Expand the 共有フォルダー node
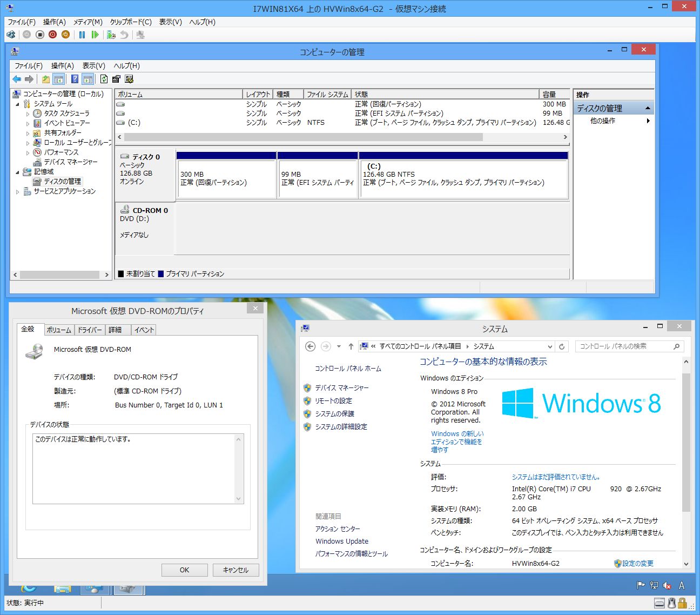The image size is (700, 615). pos(28,133)
